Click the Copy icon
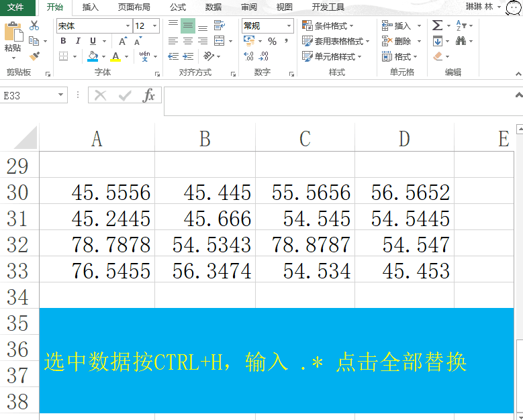Screen dimensions: 523x420 tap(34, 41)
